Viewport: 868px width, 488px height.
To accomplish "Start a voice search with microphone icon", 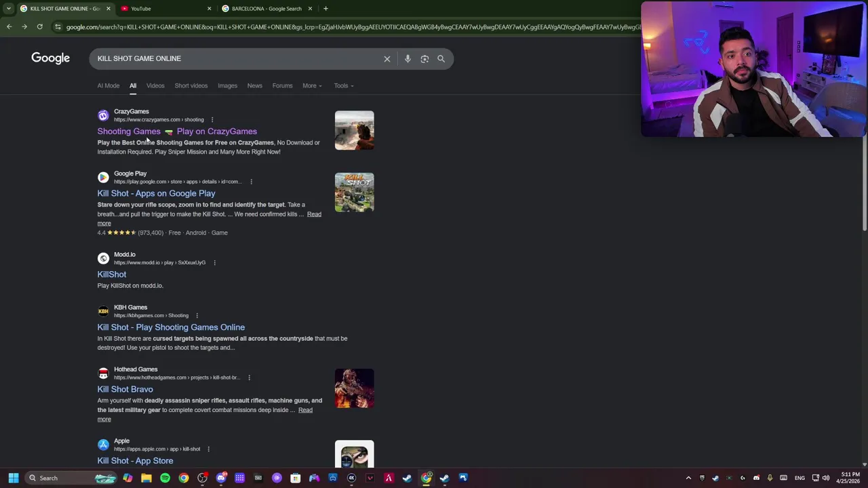I will point(408,59).
